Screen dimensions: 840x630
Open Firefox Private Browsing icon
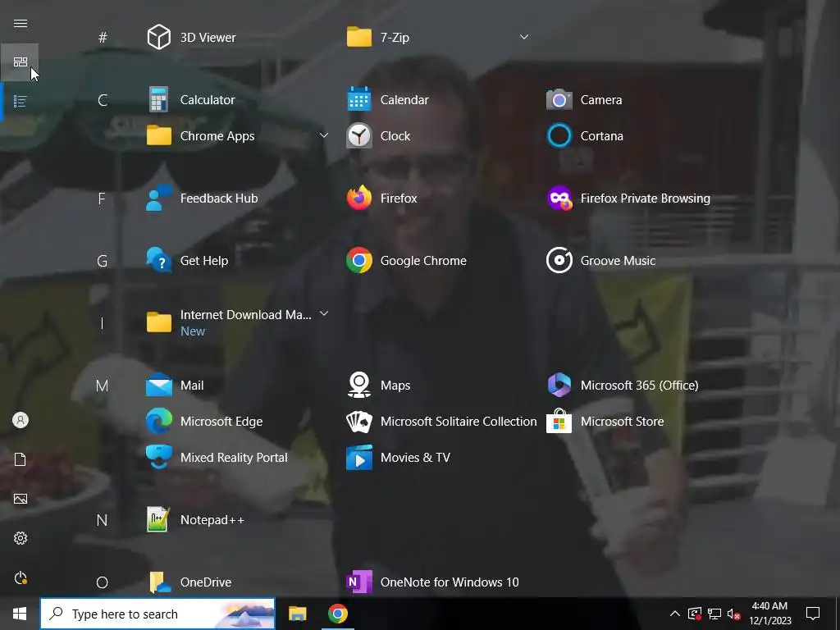click(x=559, y=199)
